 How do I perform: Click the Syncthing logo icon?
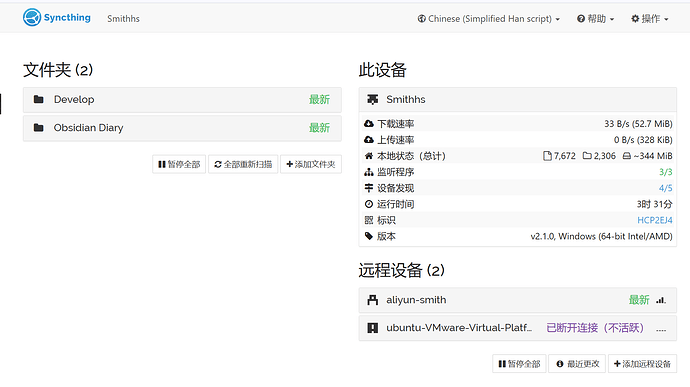[32, 18]
